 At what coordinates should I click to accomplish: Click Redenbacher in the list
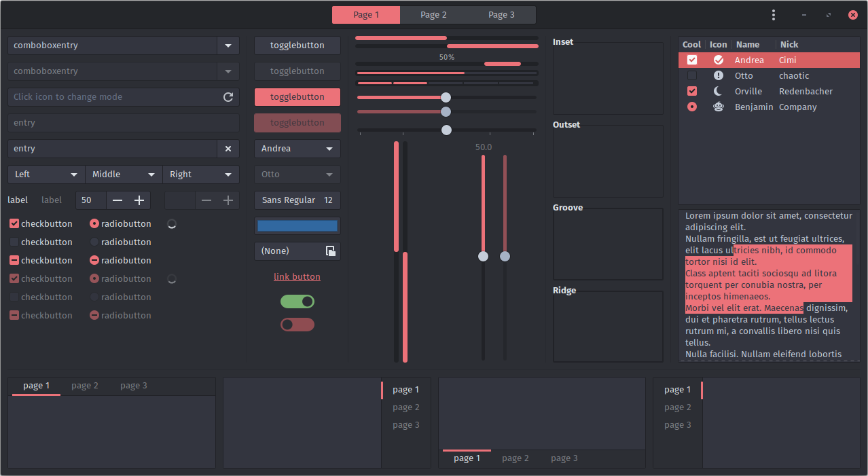[x=806, y=92]
